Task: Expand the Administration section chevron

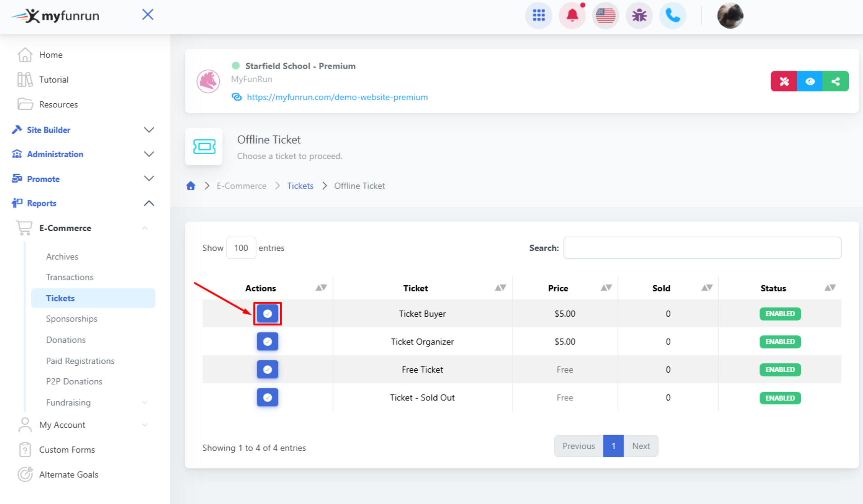Action: (x=149, y=154)
